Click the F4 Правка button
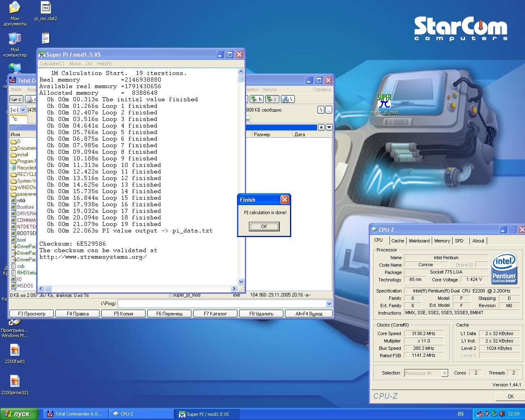 point(78,314)
